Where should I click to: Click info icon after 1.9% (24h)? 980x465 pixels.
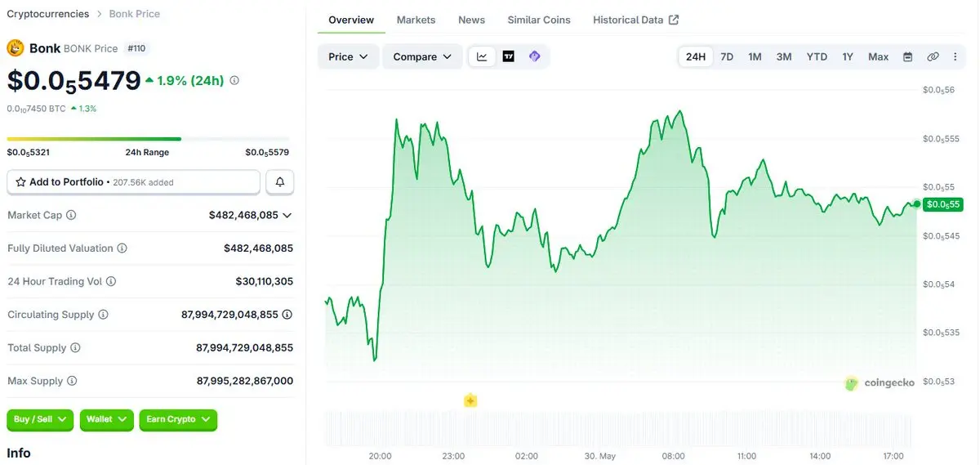[x=234, y=81]
